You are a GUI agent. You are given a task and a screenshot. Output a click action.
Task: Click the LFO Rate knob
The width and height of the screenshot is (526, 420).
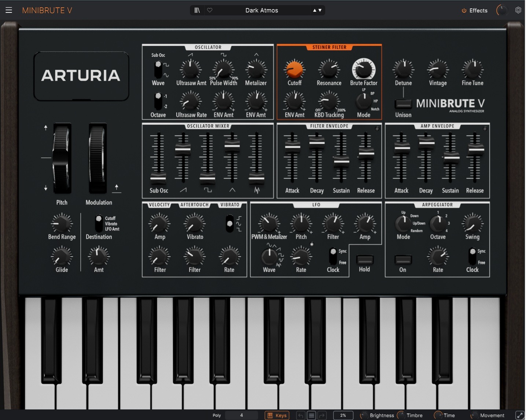pos(301,256)
